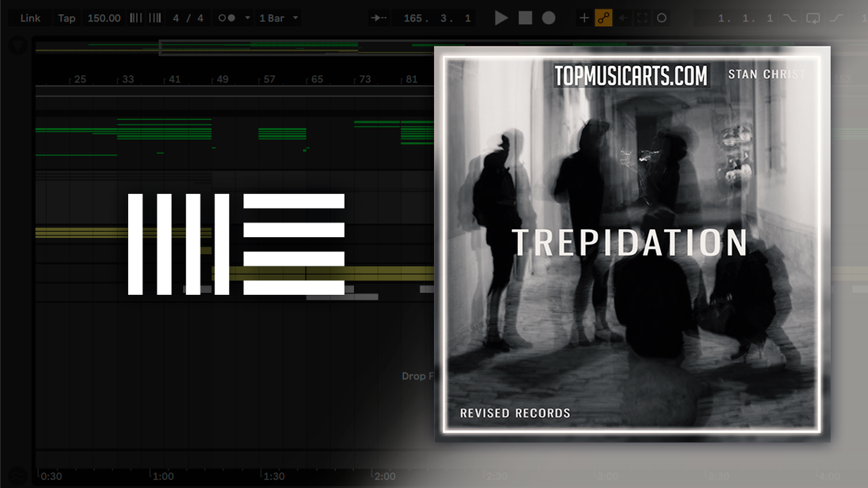Click the Drop Files label

coord(417,376)
